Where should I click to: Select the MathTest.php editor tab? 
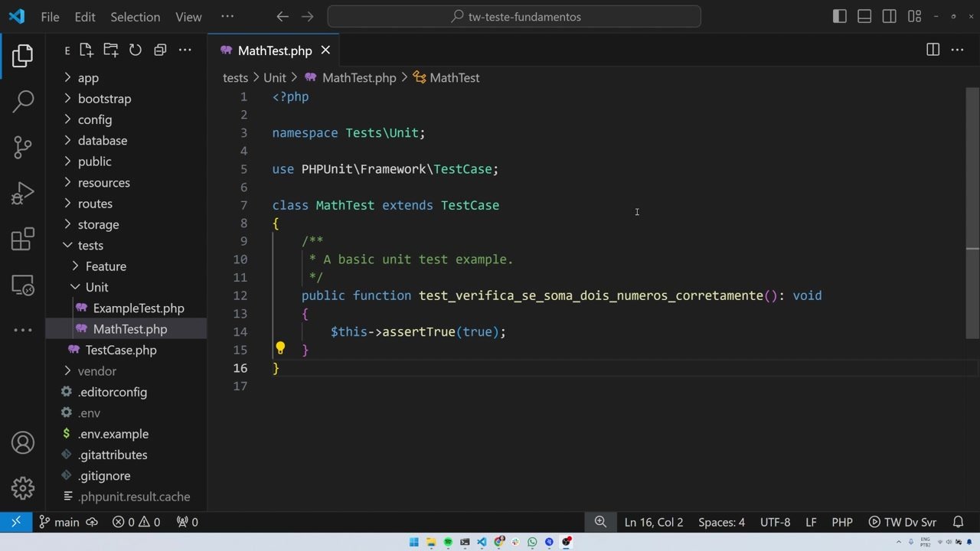(274, 51)
